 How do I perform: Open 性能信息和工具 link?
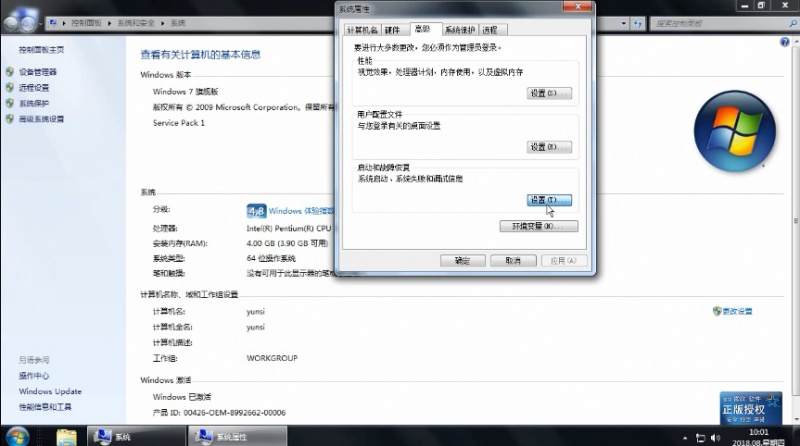[45, 407]
